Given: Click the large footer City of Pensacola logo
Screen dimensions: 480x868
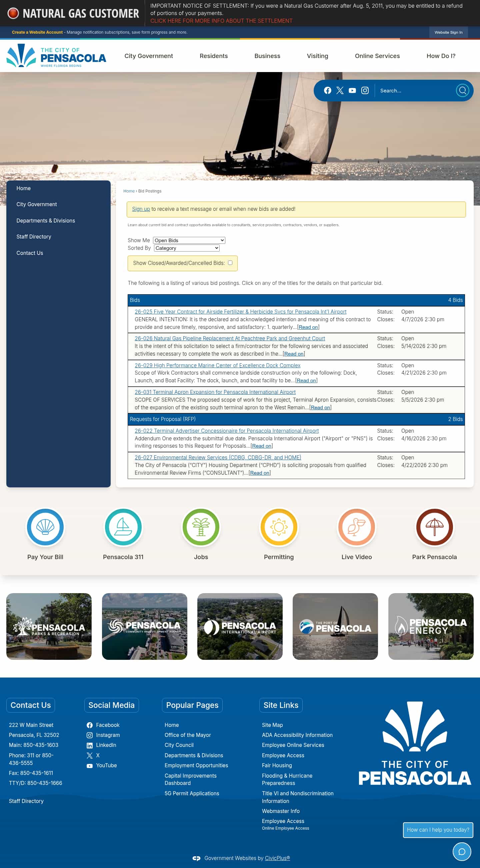Looking at the screenshot, I should [414, 743].
